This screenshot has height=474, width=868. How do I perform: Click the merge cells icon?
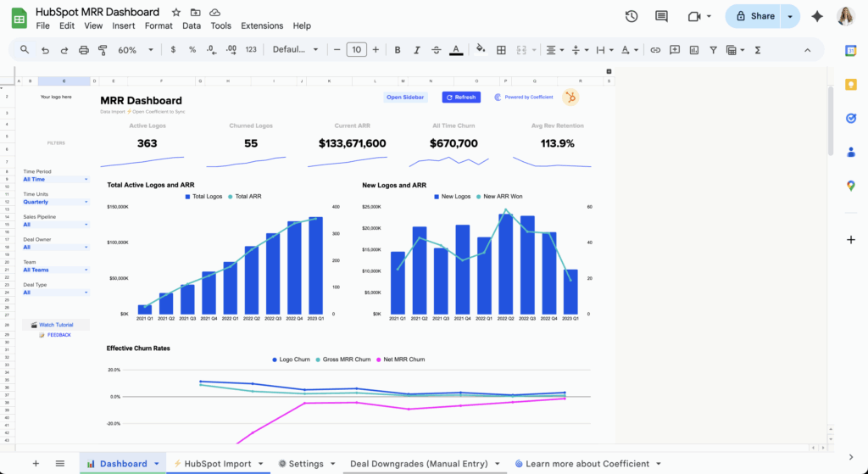pos(521,50)
